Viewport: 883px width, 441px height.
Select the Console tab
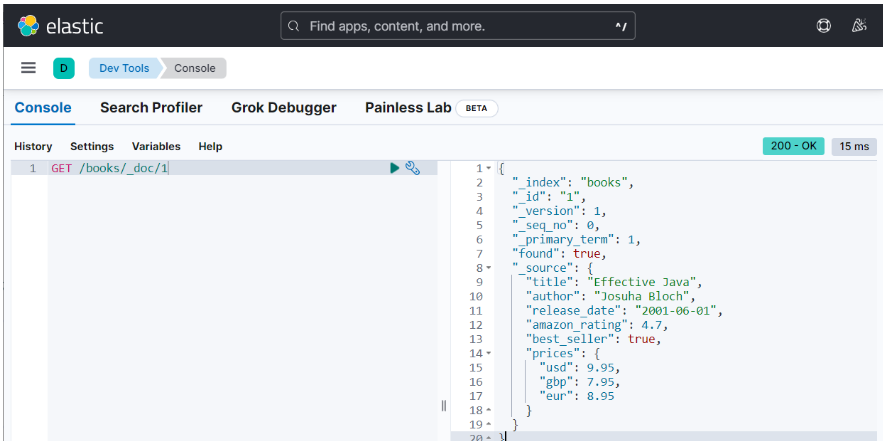(43, 108)
